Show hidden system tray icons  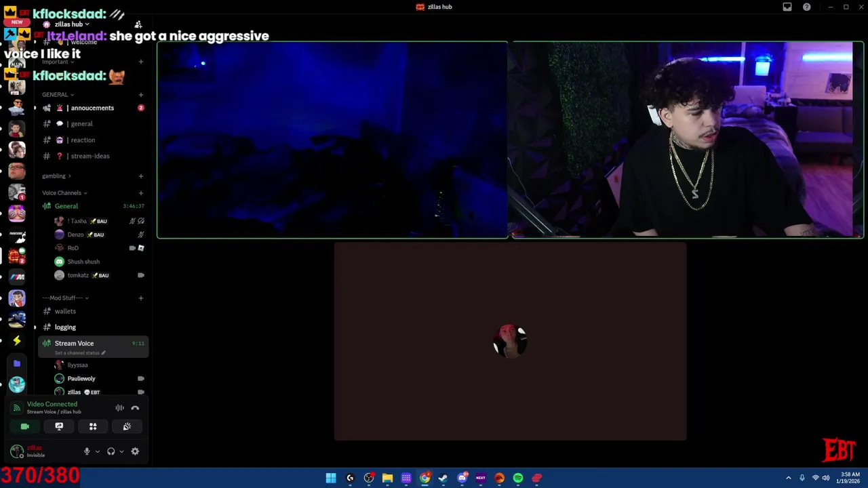788,478
